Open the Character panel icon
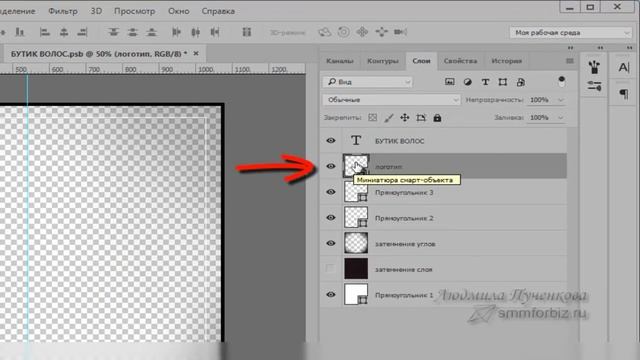 pyautogui.click(x=624, y=67)
